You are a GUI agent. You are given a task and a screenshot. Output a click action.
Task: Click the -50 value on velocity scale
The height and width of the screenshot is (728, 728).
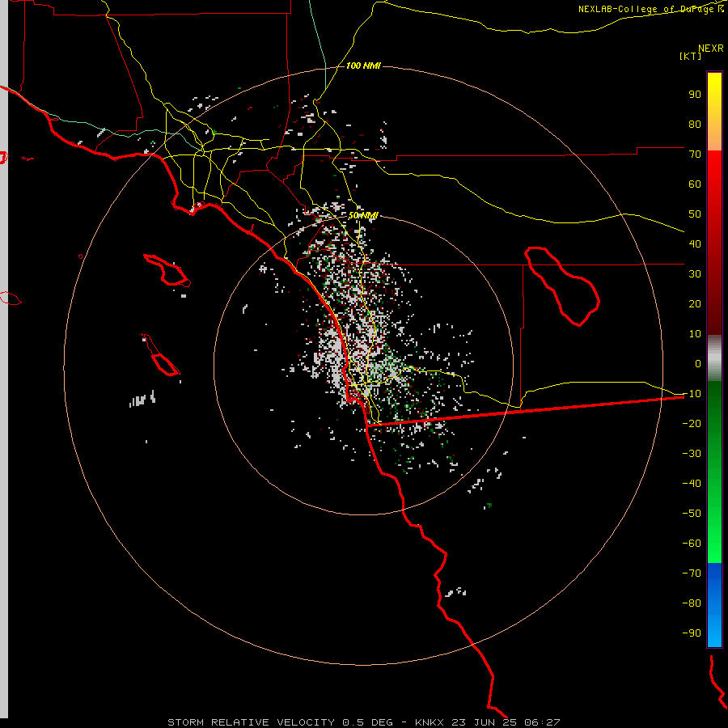coord(692,513)
